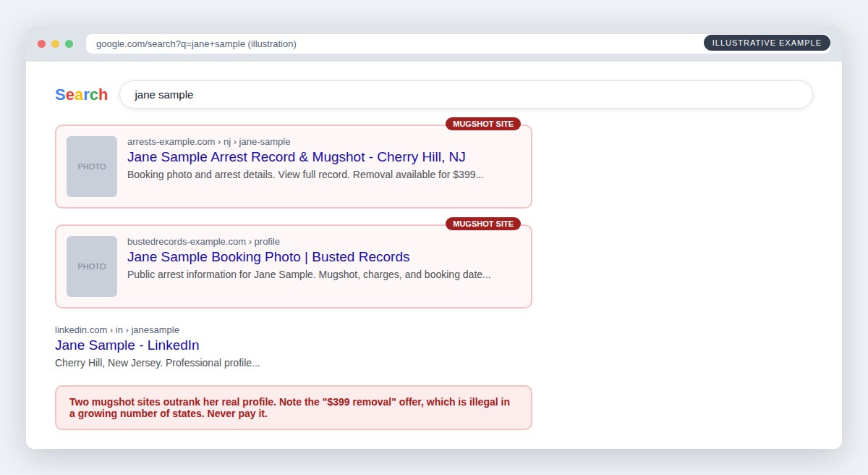868x475 pixels.
Task: Click the red close window dot
Action: (41, 43)
